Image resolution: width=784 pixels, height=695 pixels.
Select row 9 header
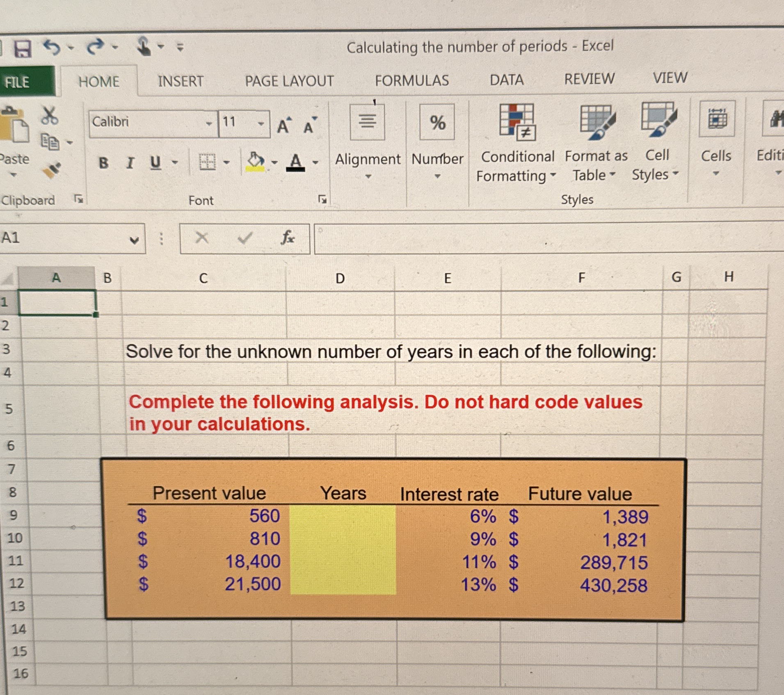(x=13, y=515)
